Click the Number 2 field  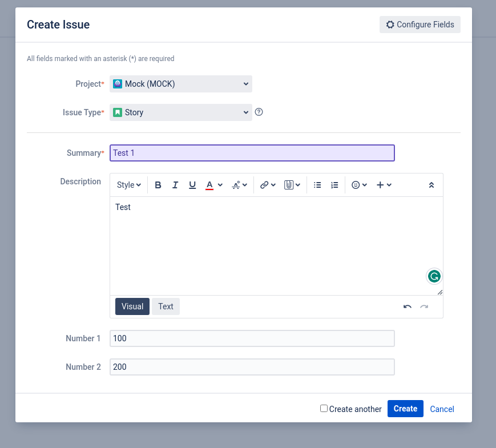click(x=252, y=367)
